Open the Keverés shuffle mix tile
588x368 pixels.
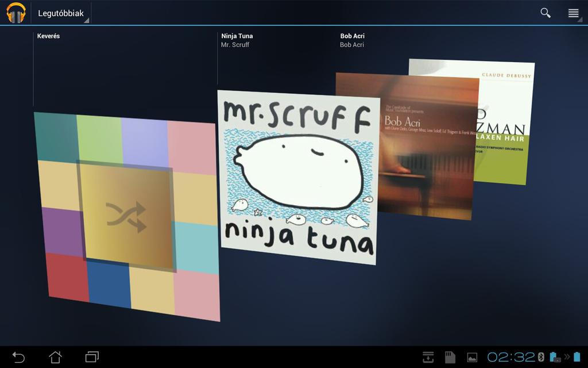127,217
